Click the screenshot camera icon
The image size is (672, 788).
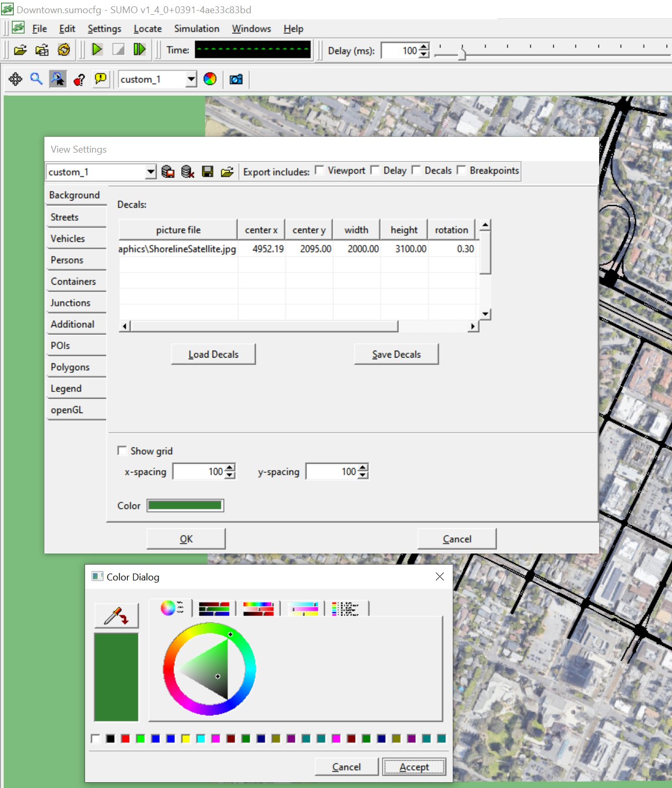click(x=236, y=79)
